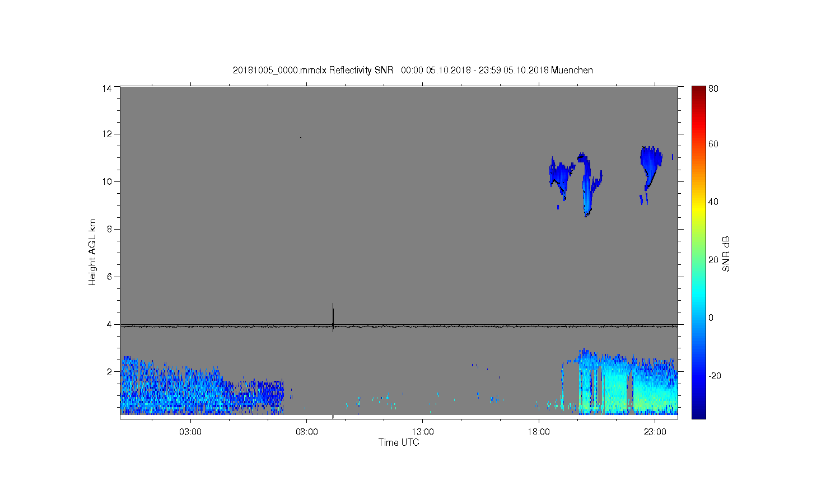Click the '20' colorbar value

pos(713,260)
